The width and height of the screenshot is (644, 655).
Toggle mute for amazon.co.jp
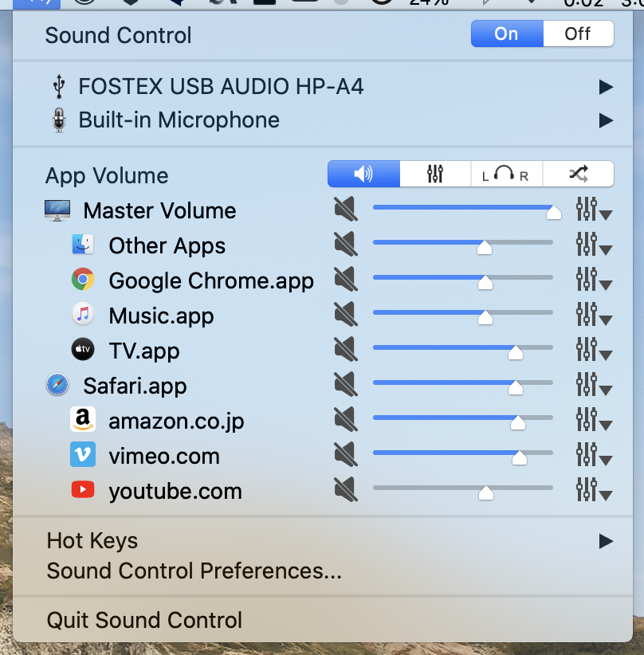(346, 419)
